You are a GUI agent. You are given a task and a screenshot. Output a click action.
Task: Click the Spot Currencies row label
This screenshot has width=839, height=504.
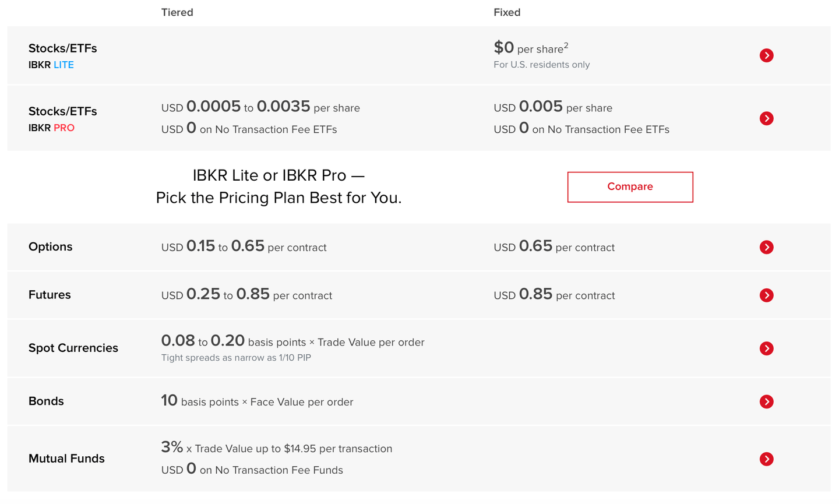[73, 348]
